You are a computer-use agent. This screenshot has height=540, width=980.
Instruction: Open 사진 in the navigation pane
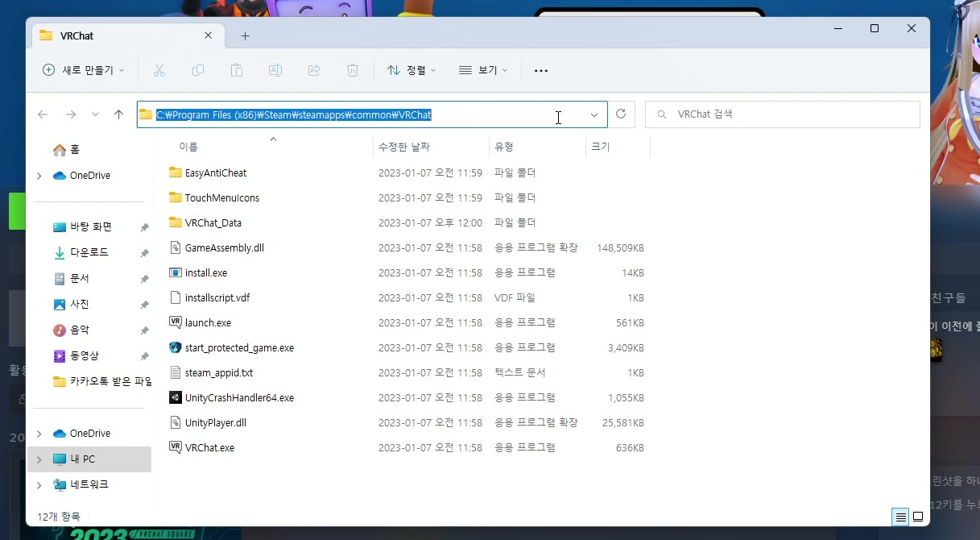tap(71, 305)
